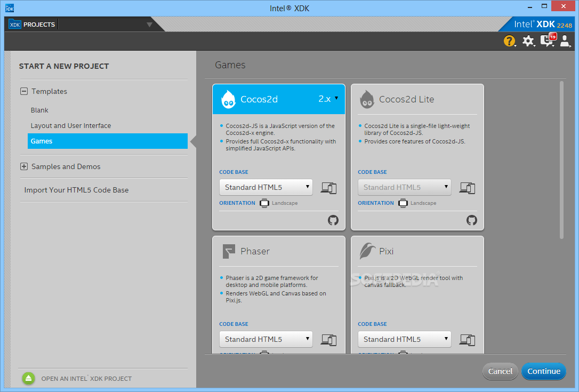
Task: Collapse the Templates section
Action: click(24, 91)
